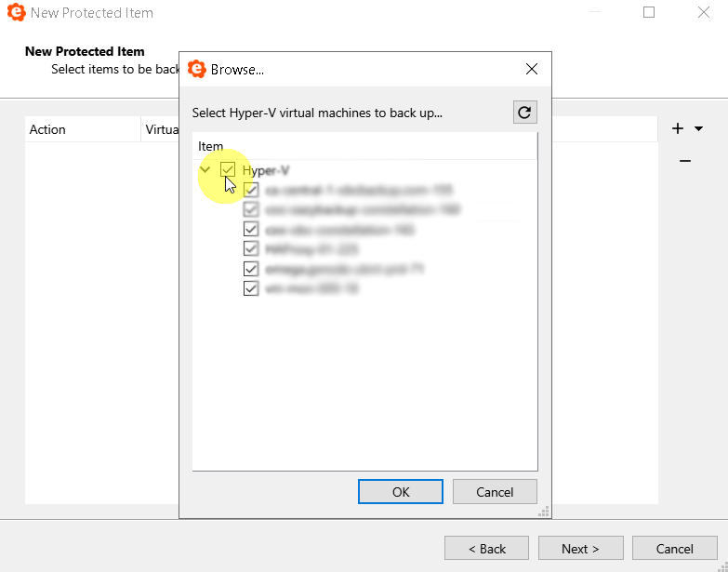
Task: Click the Next > wizard button
Action: (580, 549)
